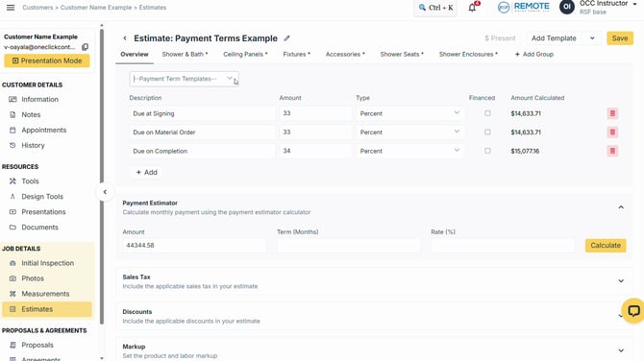Expand the Markup section
The image size is (644, 361).
click(621, 350)
